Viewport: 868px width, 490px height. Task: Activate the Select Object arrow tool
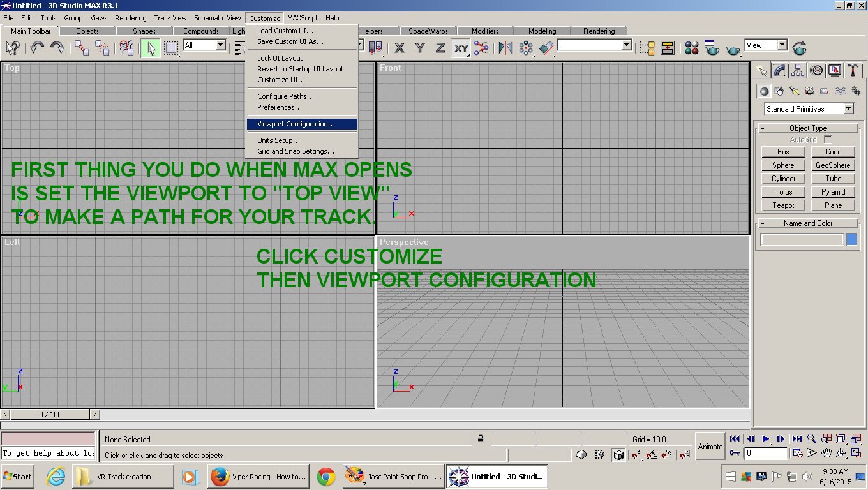tap(150, 48)
